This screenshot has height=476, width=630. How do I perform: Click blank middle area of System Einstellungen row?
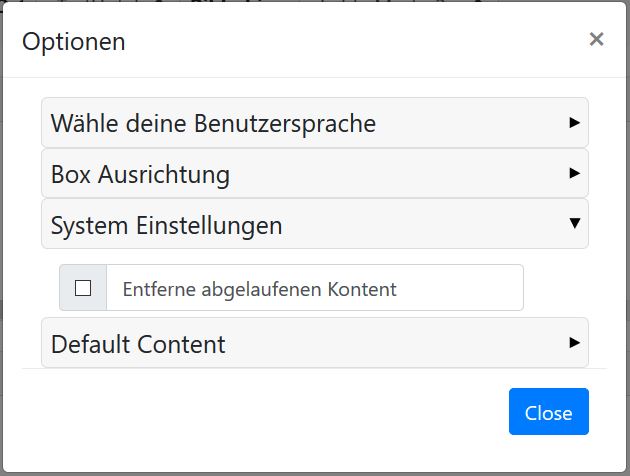(420, 225)
